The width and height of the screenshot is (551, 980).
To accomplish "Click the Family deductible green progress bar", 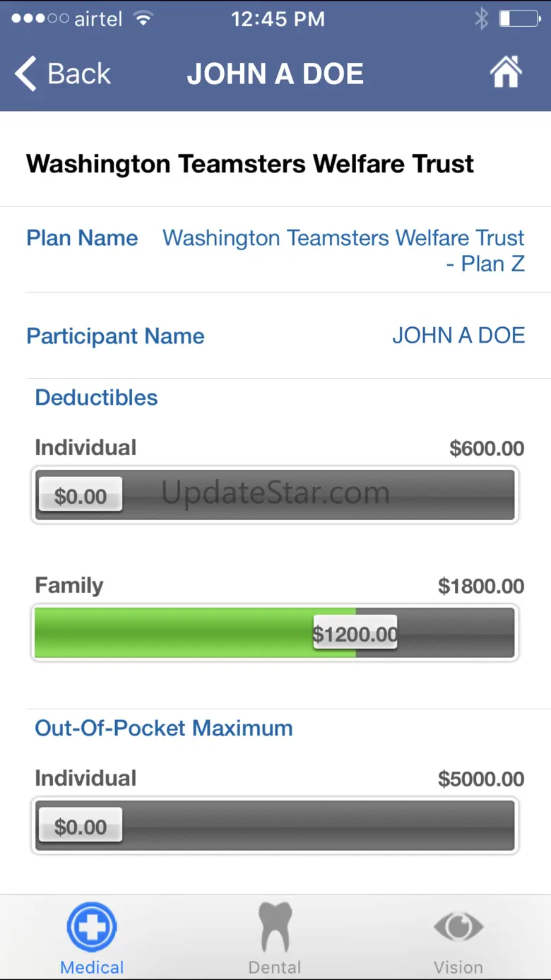I will [x=275, y=632].
